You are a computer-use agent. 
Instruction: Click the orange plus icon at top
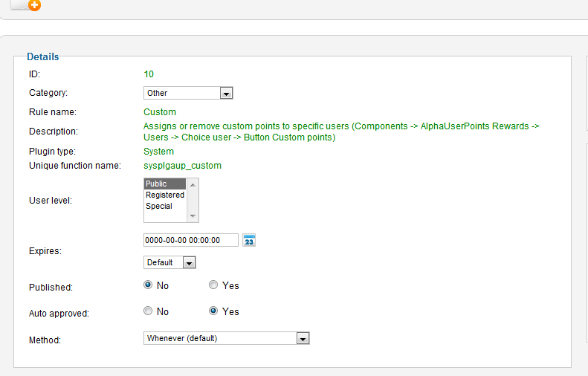pyautogui.click(x=34, y=5)
